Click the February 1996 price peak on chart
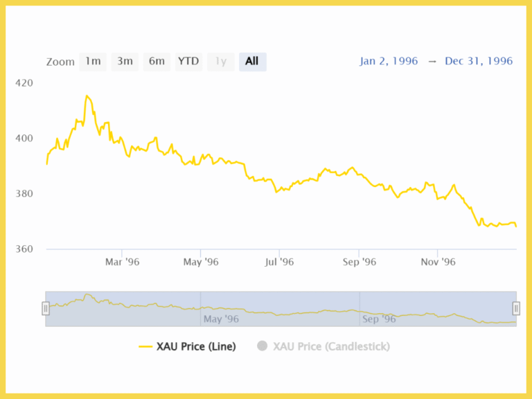This screenshot has width=532, height=399. (87, 96)
